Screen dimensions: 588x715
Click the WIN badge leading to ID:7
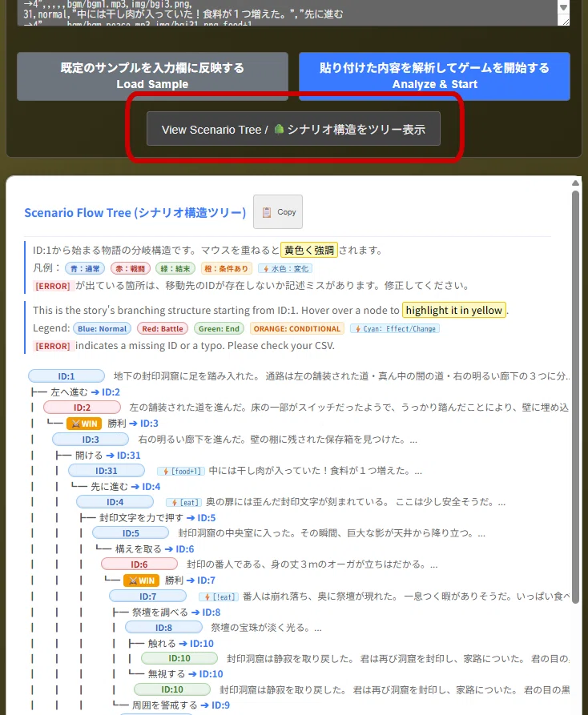tap(141, 580)
